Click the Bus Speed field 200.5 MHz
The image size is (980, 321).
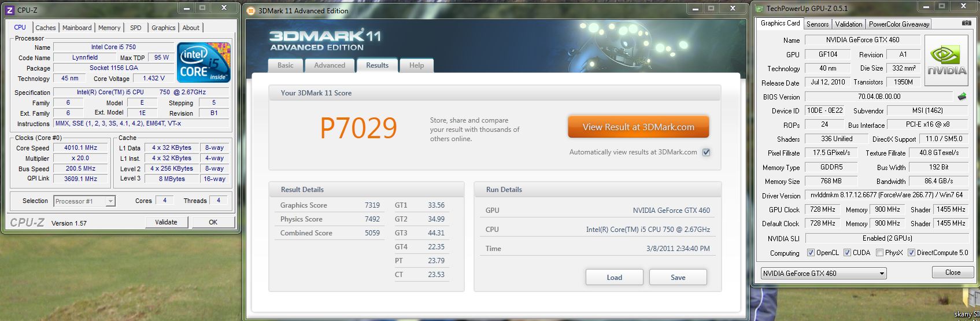pyautogui.click(x=80, y=168)
